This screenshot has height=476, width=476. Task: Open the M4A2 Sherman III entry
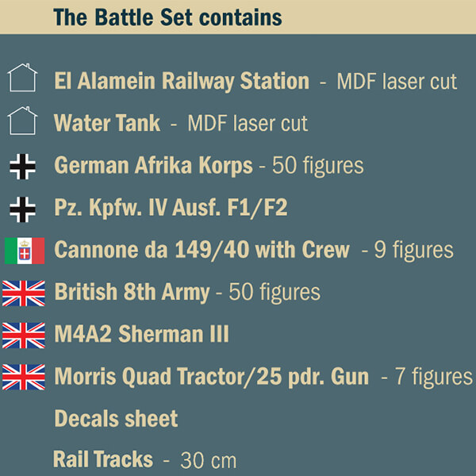click(x=141, y=334)
